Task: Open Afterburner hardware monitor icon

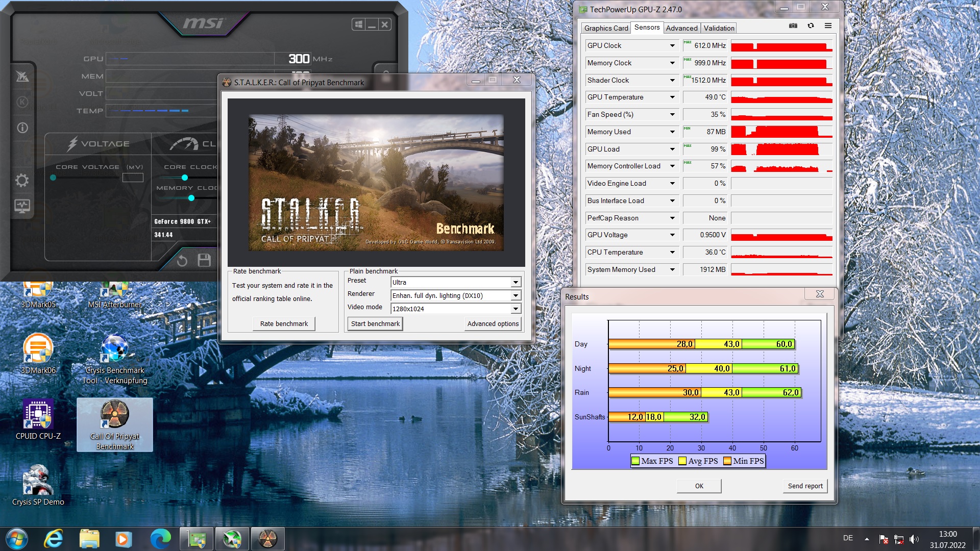Action: (x=22, y=206)
